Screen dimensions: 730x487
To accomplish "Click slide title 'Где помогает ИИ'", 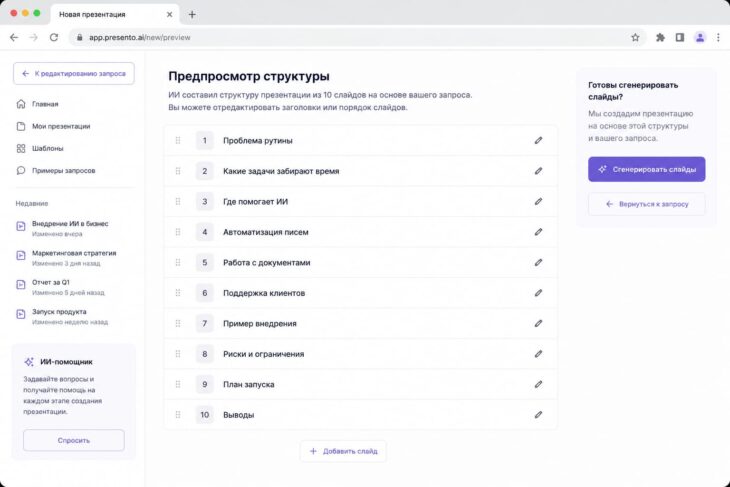I will [x=255, y=202].
